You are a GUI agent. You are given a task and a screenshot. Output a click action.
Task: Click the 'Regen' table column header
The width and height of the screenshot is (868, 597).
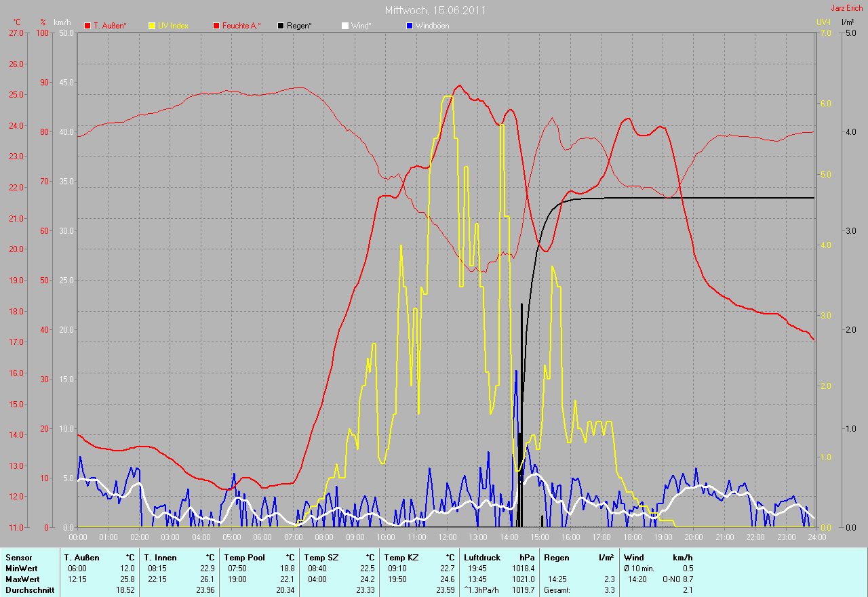click(x=557, y=558)
